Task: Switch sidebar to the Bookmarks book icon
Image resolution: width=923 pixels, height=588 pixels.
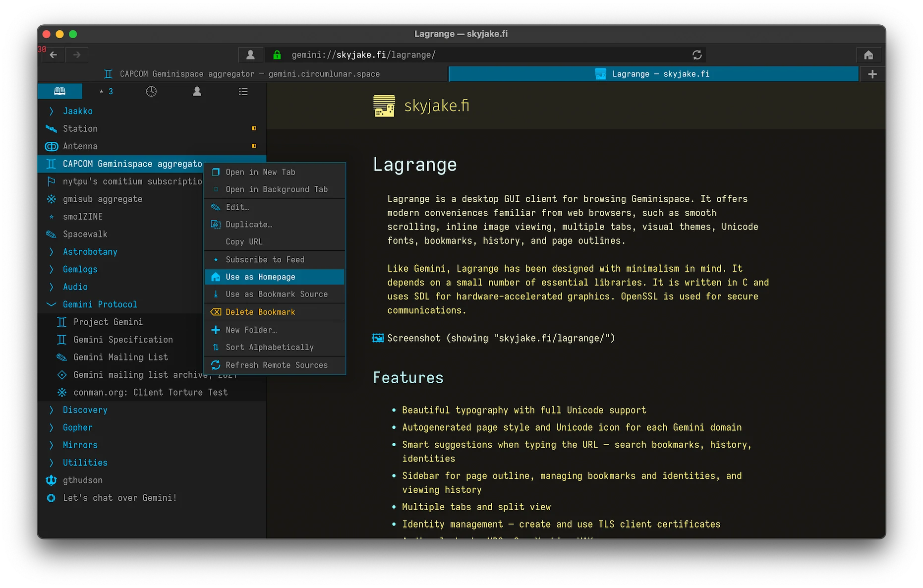Action: (60, 91)
